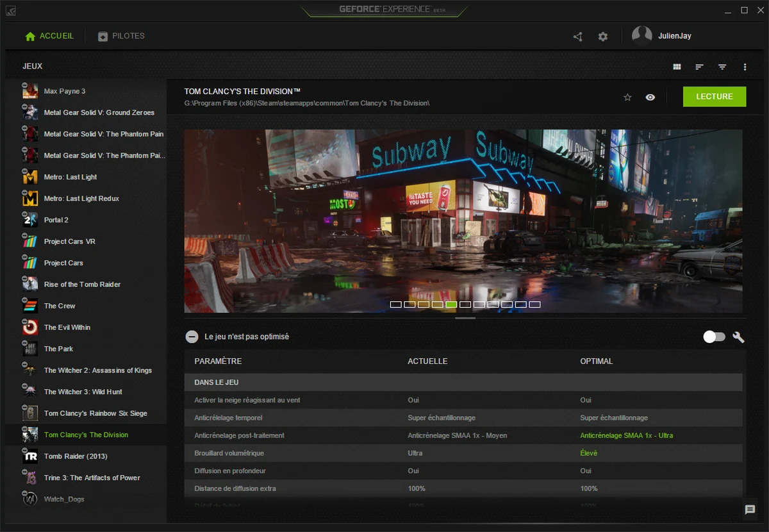Image resolution: width=769 pixels, height=532 pixels.
Task: Open the sort games icon
Action: pos(699,67)
